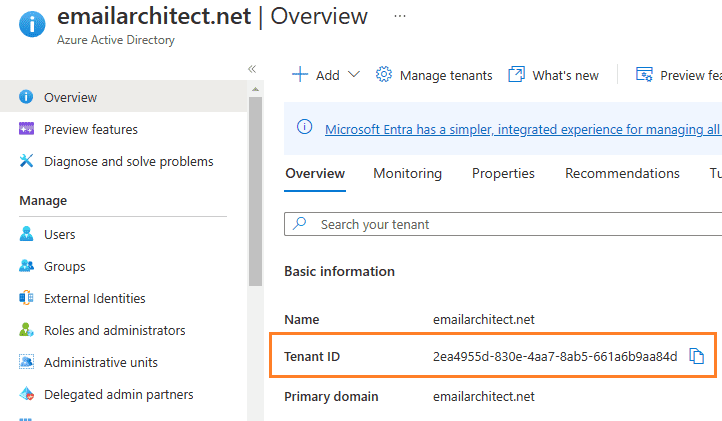Switch to the Properties tab
722x421 pixels.
[x=503, y=173]
